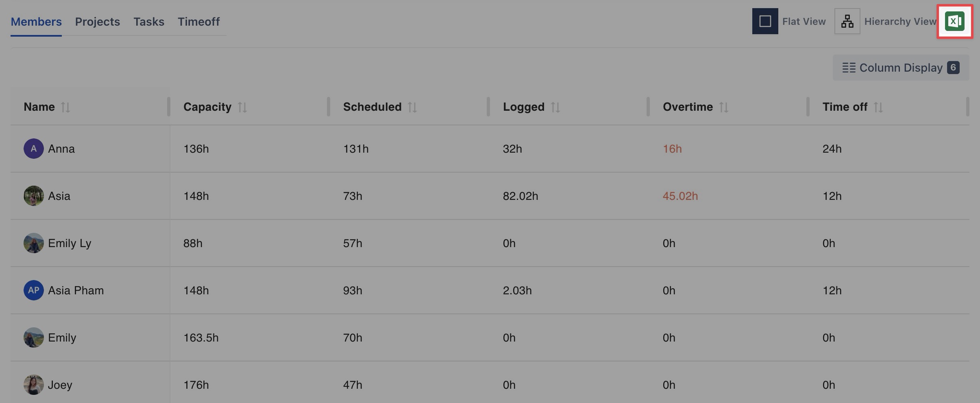
Task: Switch to Flat View
Action: coord(765,21)
